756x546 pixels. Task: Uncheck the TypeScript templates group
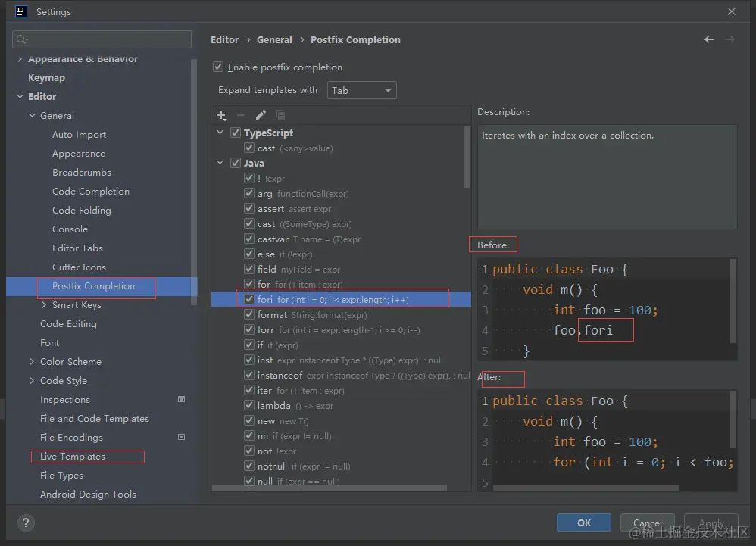click(x=236, y=133)
